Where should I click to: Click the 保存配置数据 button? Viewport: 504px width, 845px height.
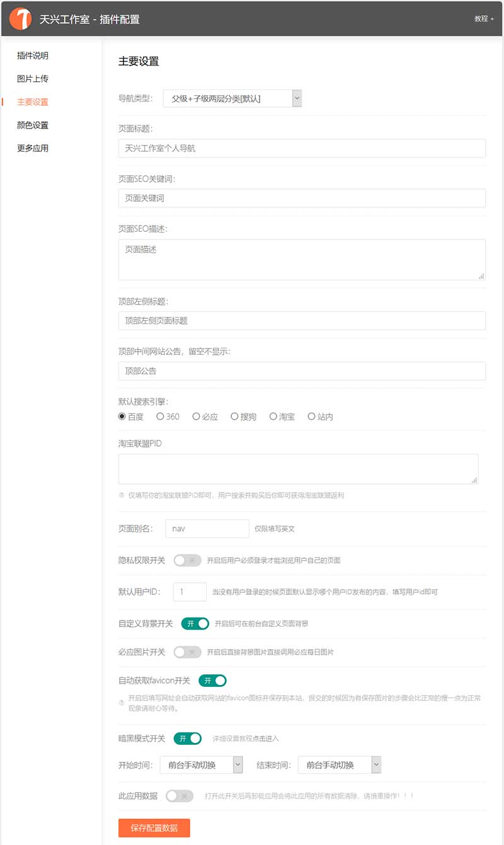coord(154,828)
